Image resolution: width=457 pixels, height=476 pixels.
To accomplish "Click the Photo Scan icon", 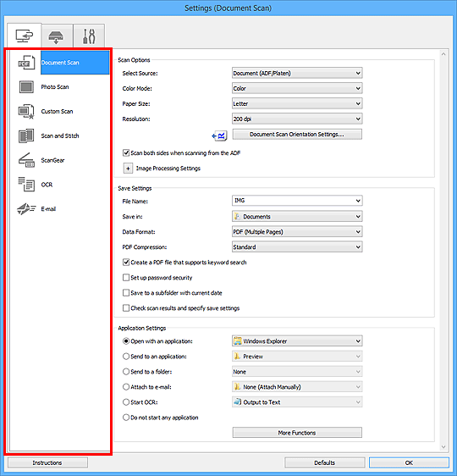I will [x=26, y=87].
